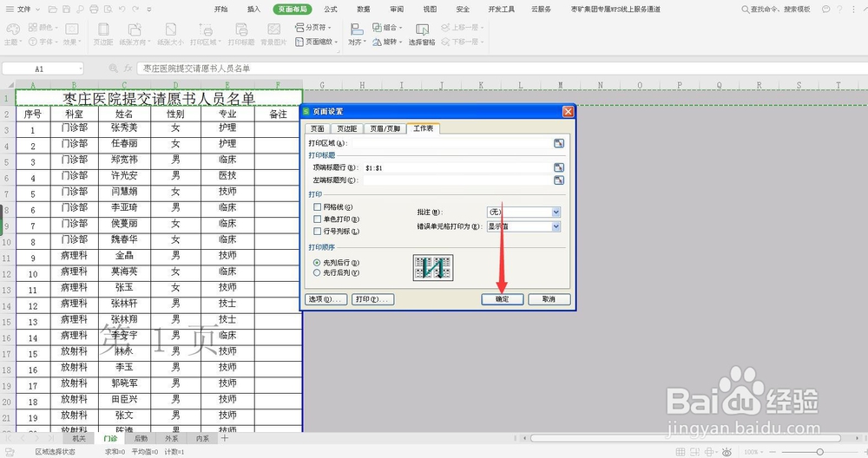Click range picker icon beside 打印区域 field
868x458 pixels.
[x=558, y=143]
